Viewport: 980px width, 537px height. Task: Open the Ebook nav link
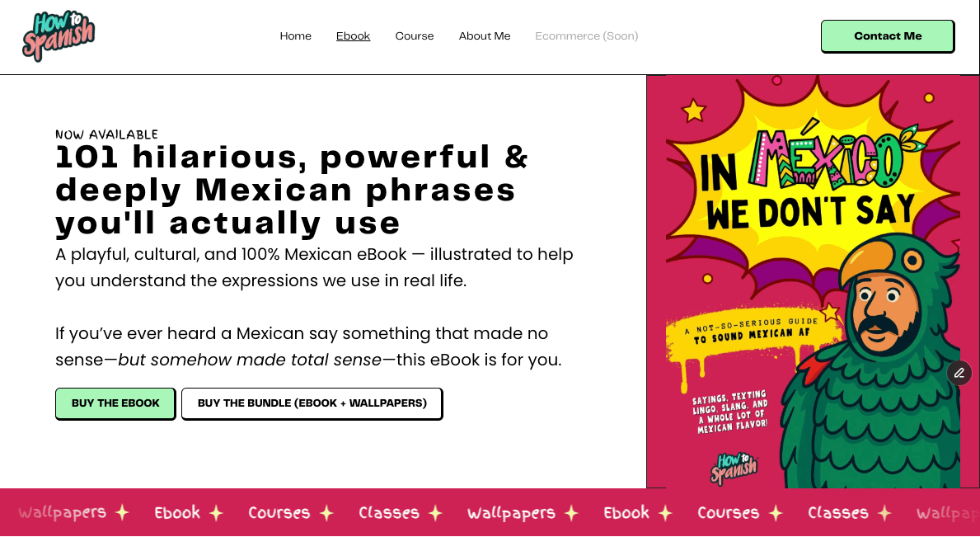(353, 36)
